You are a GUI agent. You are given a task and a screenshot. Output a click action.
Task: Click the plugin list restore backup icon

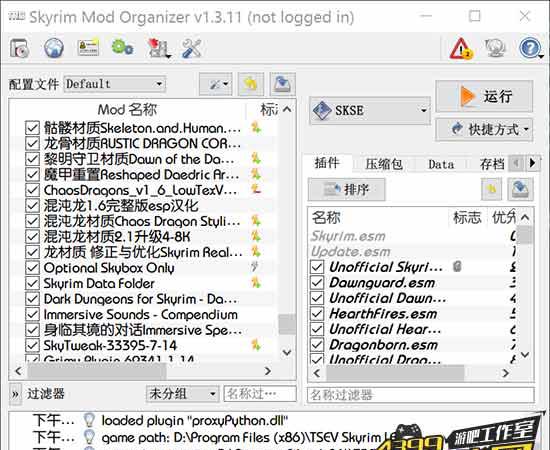click(x=491, y=189)
